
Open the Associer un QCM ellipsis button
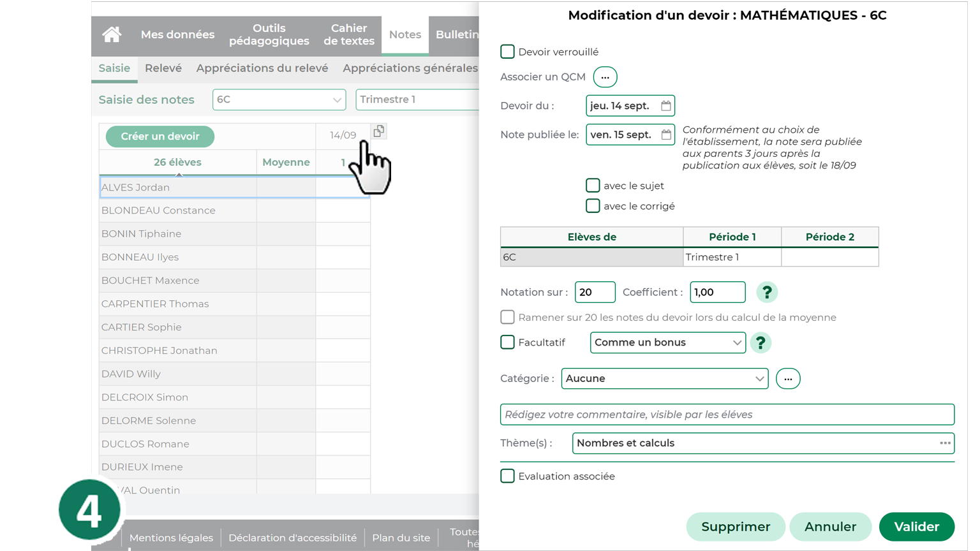point(605,77)
